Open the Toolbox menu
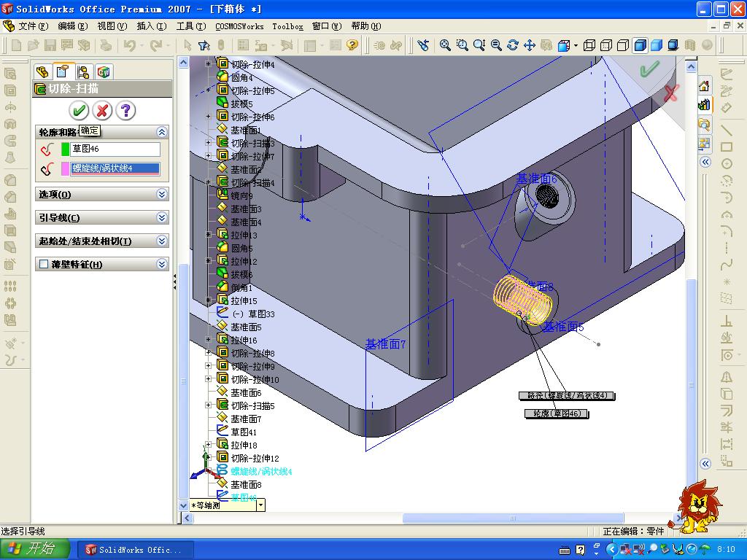 (287, 27)
